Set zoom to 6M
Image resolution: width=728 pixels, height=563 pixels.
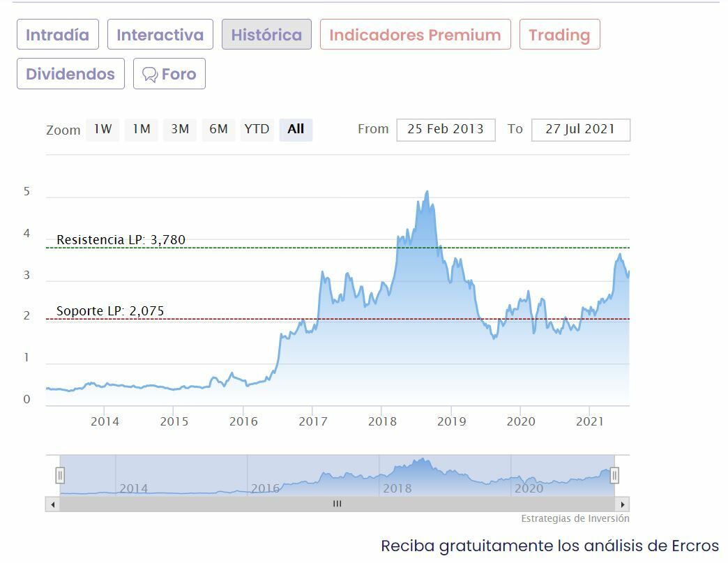pyautogui.click(x=218, y=129)
